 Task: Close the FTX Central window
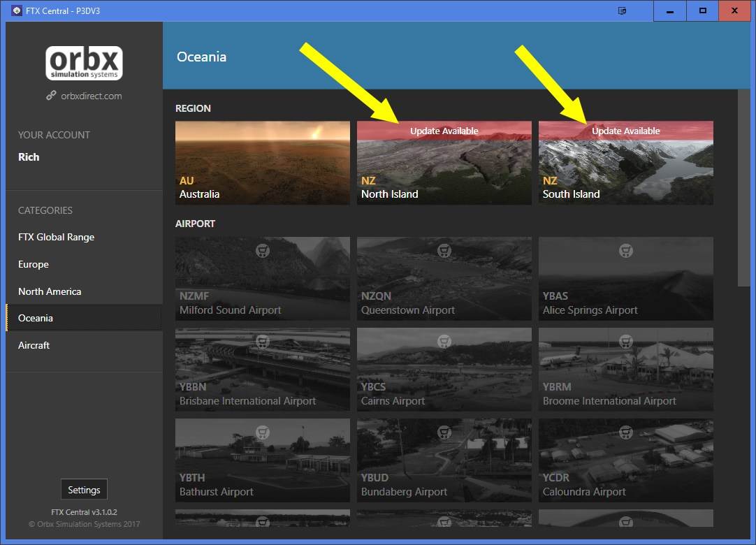pos(734,10)
